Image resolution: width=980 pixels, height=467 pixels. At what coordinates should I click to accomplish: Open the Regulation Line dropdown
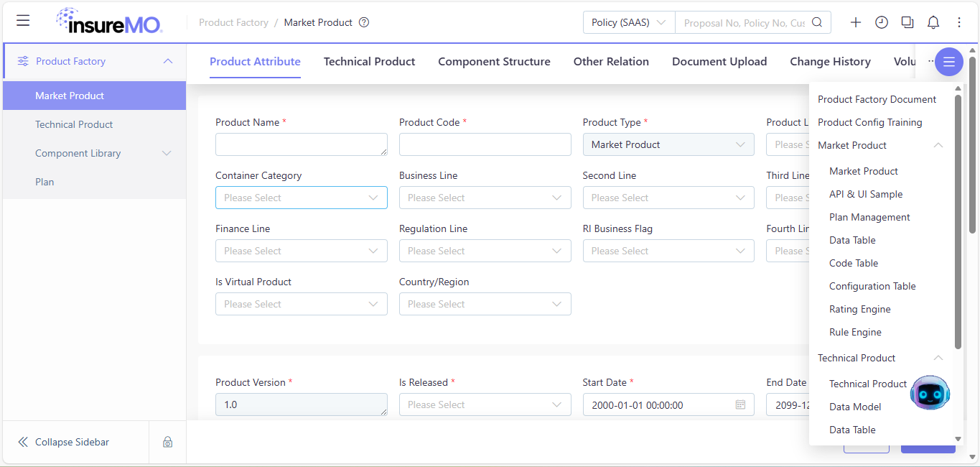485,251
